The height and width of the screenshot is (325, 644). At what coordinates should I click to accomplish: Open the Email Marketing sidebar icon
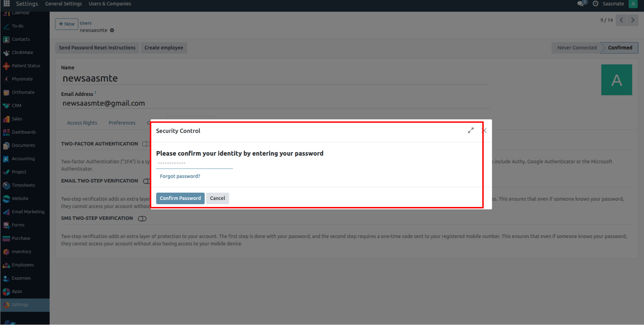coord(6,212)
